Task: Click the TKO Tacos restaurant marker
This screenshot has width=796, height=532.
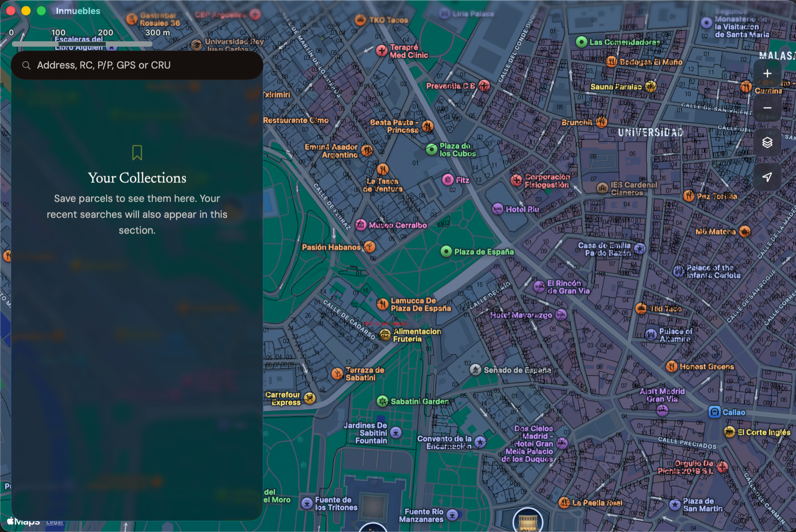Action: (361, 20)
